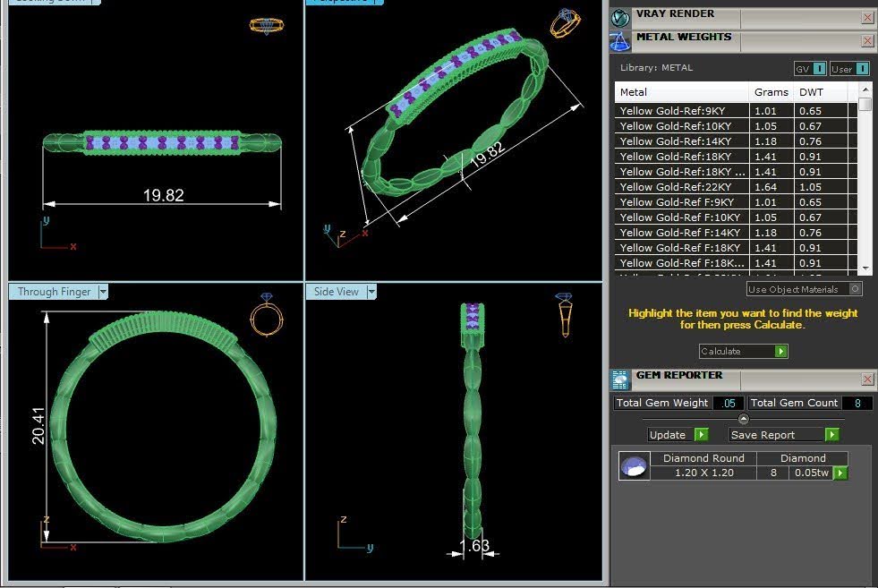Select the Yellow Gold-Ref:14KY row
Image resolution: width=878 pixels, height=588 pixels.
click(x=736, y=141)
